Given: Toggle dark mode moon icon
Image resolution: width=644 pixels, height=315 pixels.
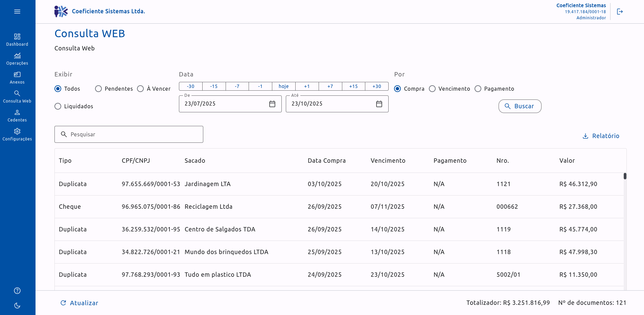Looking at the screenshot, I should click(17, 306).
